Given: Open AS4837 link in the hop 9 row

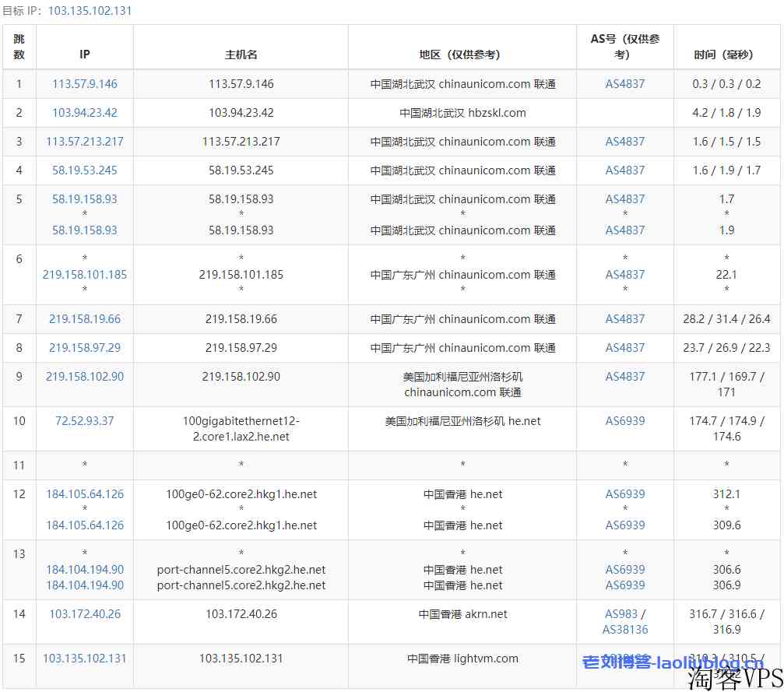Looking at the screenshot, I should [x=625, y=377].
